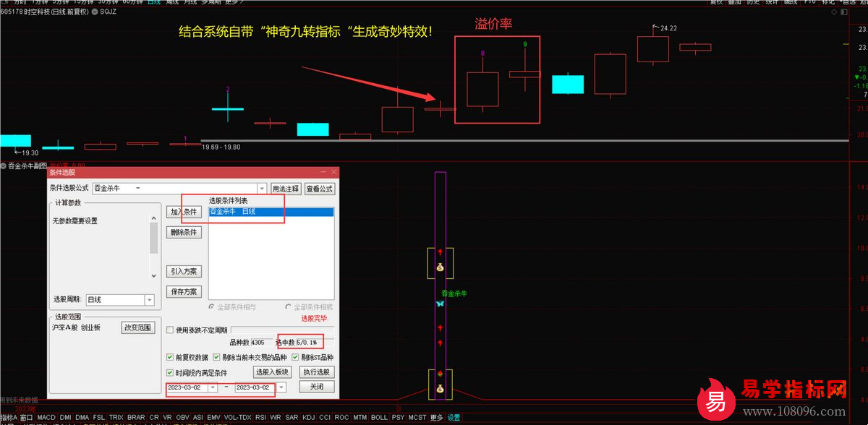Click the 24.22 high price label
This screenshot has height=425, width=868.
coord(668,28)
